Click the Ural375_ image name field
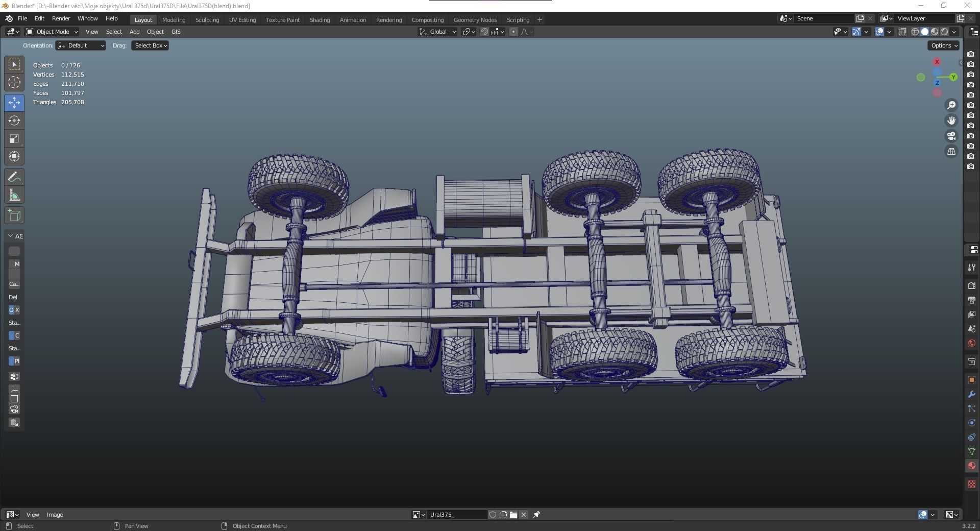 pos(456,515)
